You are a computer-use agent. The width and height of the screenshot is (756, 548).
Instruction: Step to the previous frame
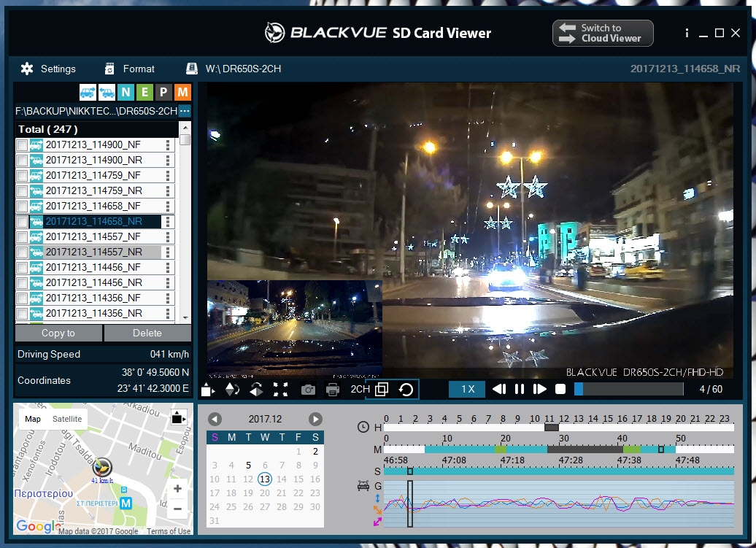point(499,389)
